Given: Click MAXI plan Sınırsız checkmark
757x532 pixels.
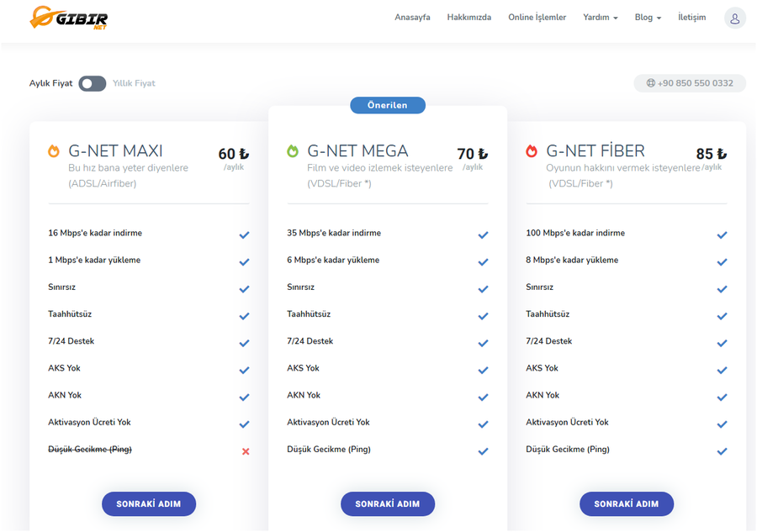Looking at the screenshot, I should pyautogui.click(x=244, y=289).
